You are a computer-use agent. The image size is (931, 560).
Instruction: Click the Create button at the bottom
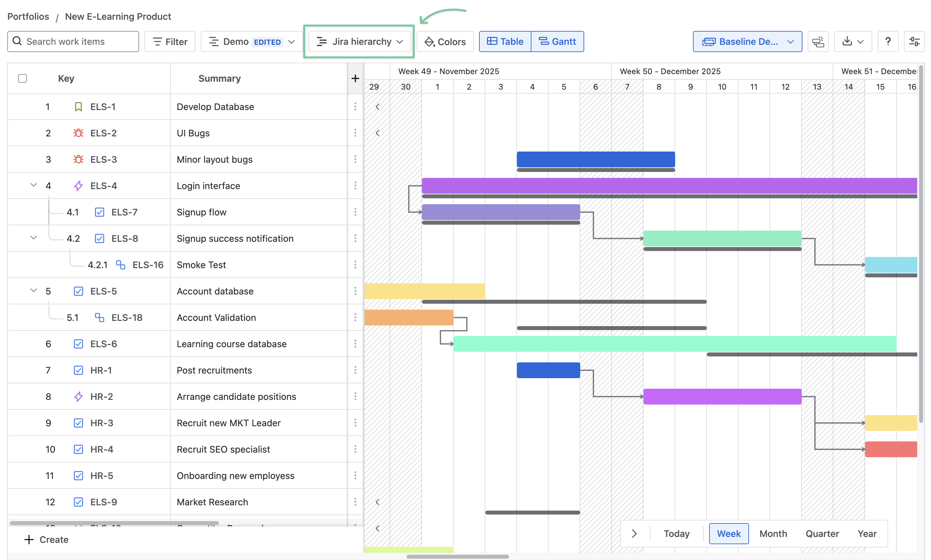click(46, 540)
